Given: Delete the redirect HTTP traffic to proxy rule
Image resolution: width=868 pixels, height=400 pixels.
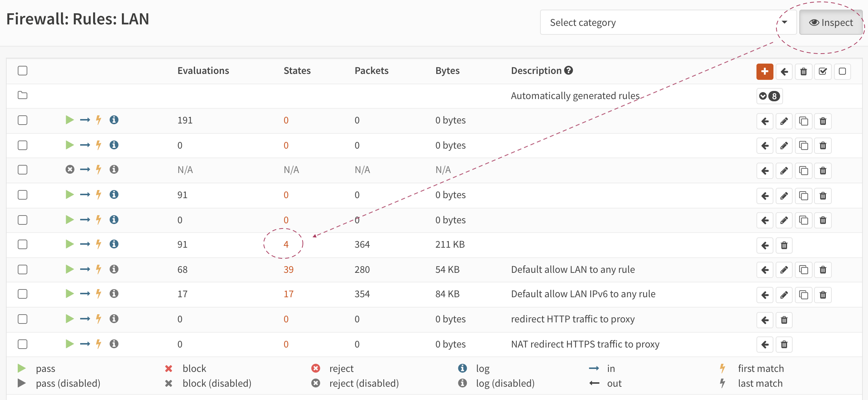Looking at the screenshot, I should (x=784, y=320).
